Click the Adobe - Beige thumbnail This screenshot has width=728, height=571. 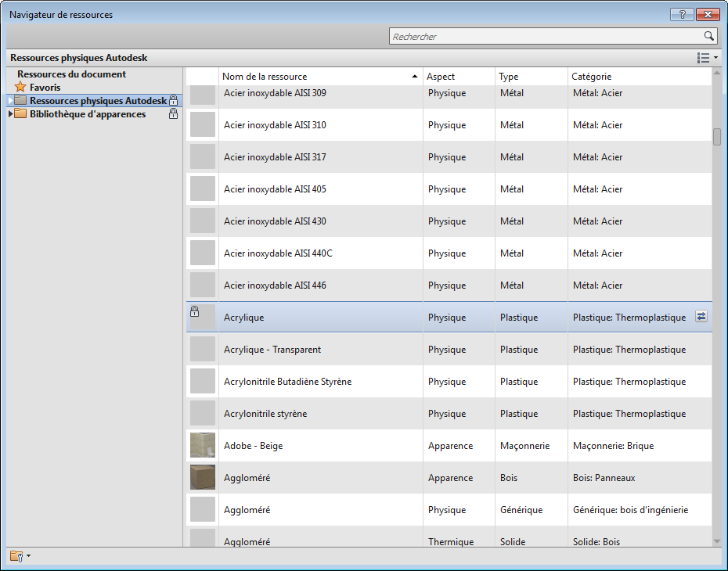pos(203,445)
